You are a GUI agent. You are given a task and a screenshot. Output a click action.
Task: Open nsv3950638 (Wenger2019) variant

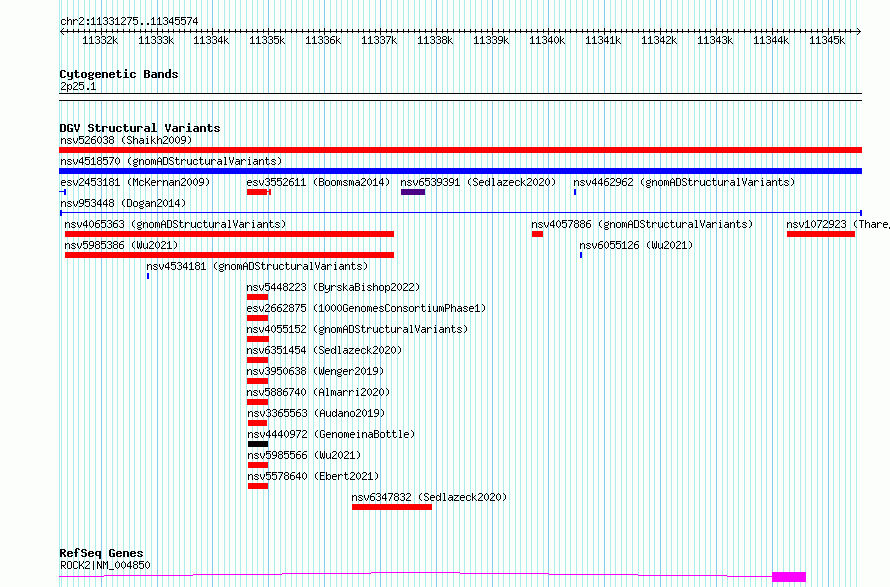coord(315,371)
